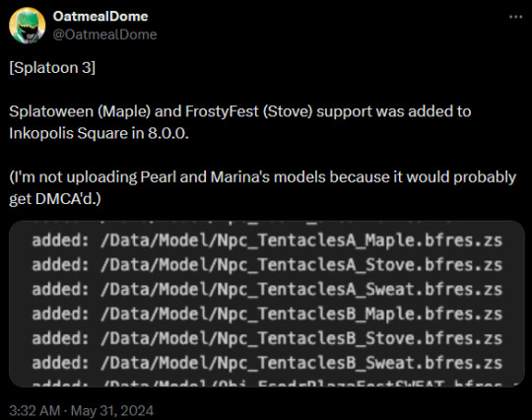
Task: Click the Npc_TentaclesB_Maple.bfres.zs line
Action: pyautogui.click(x=267, y=314)
